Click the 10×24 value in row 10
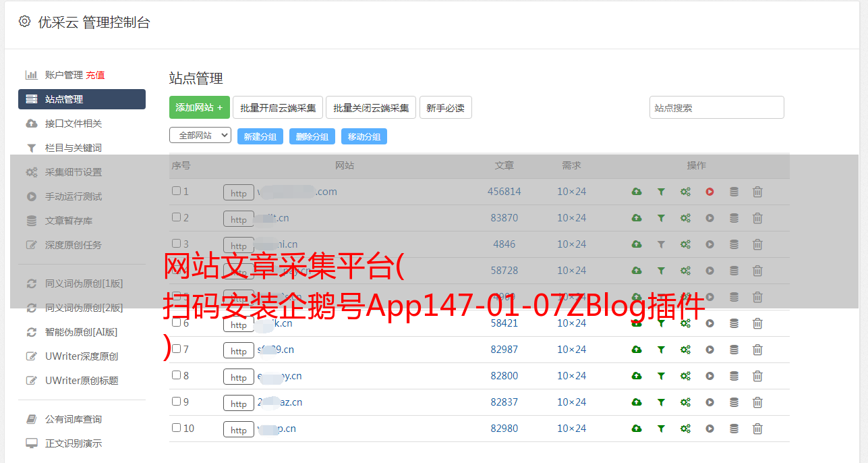This screenshot has width=868, height=463. point(572,429)
